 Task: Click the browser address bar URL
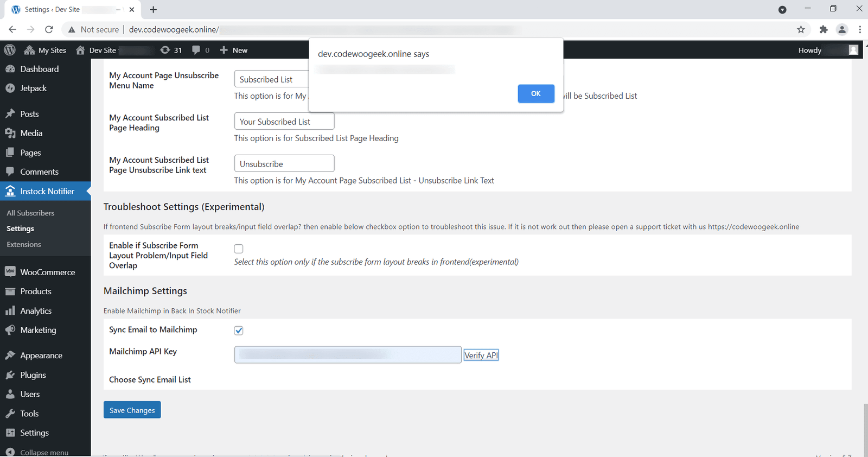coord(174,29)
